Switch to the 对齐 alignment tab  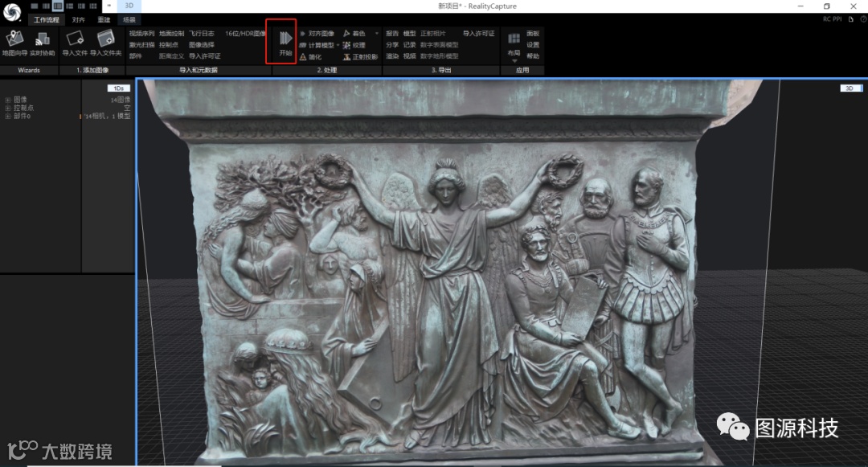tap(79, 20)
